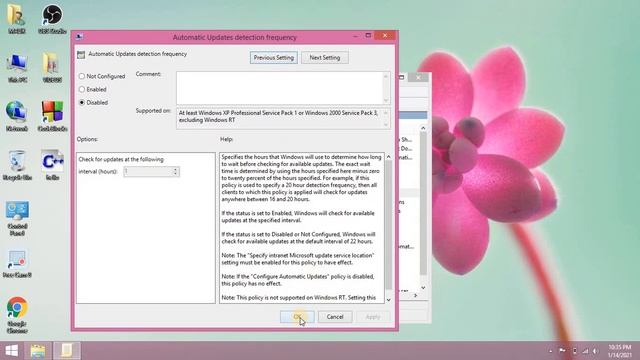640x360 pixels.
Task: Confirm with the OK button
Action: [297, 317]
